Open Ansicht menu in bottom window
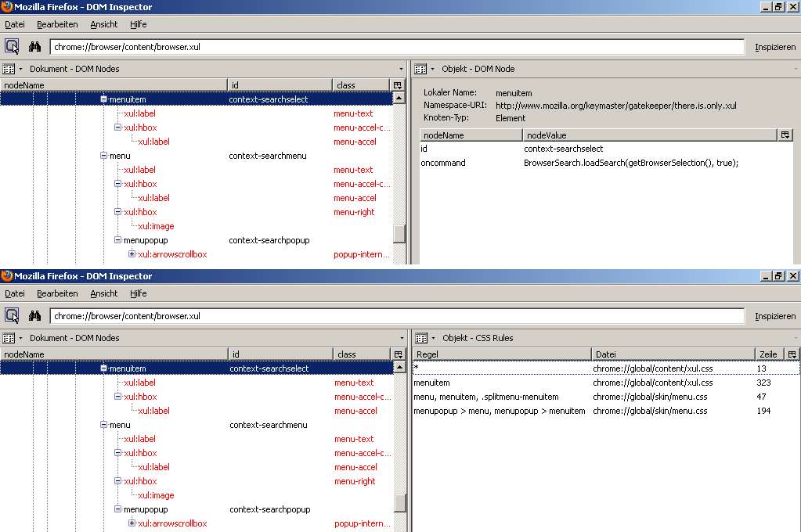This screenshot has width=801, height=532. point(103,293)
